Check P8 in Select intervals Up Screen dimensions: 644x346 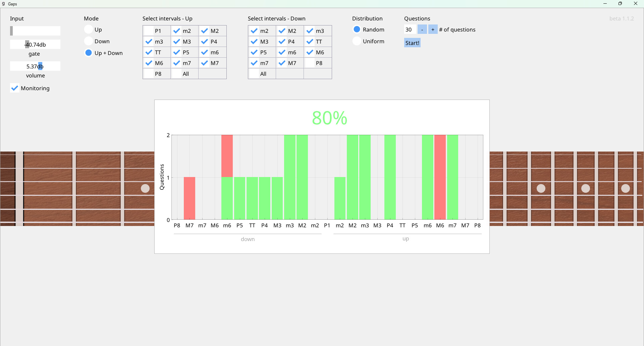pyautogui.click(x=149, y=74)
